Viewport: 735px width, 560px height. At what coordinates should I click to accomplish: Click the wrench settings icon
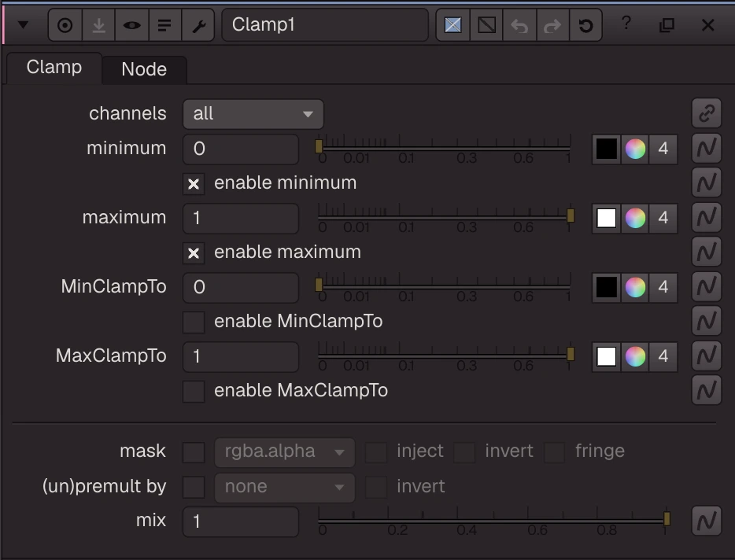(198, 25)
